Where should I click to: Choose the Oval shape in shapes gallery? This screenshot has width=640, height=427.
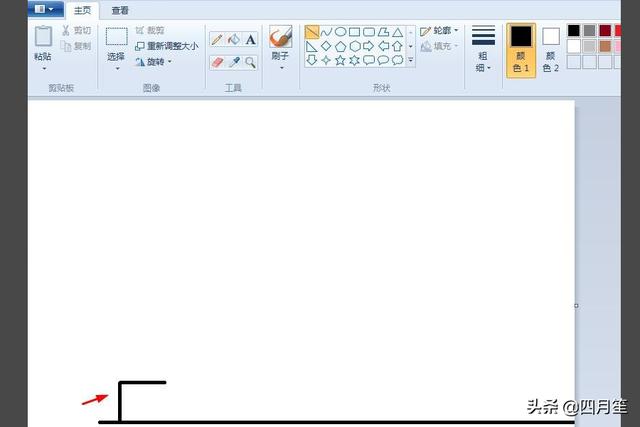340,32
